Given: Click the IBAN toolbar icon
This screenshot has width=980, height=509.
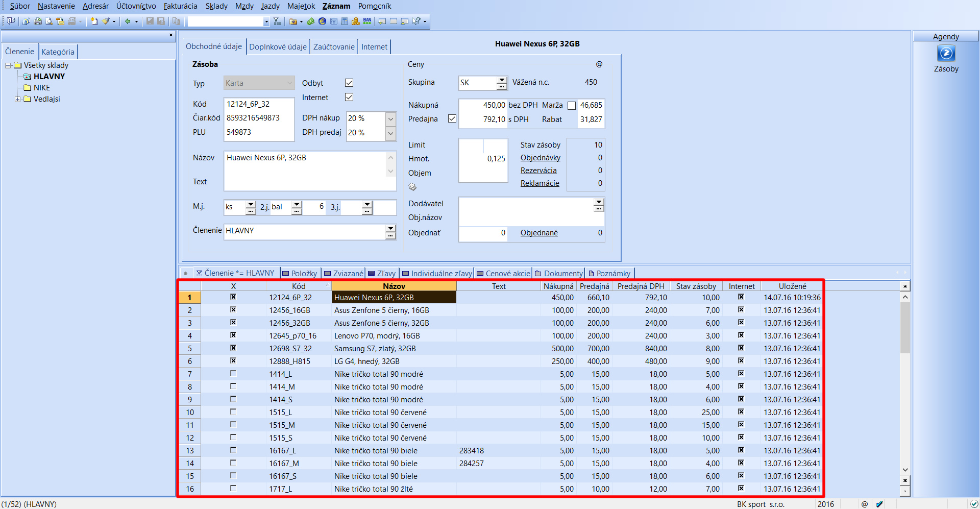Looking at the screenshot, I should click(367, 21).
